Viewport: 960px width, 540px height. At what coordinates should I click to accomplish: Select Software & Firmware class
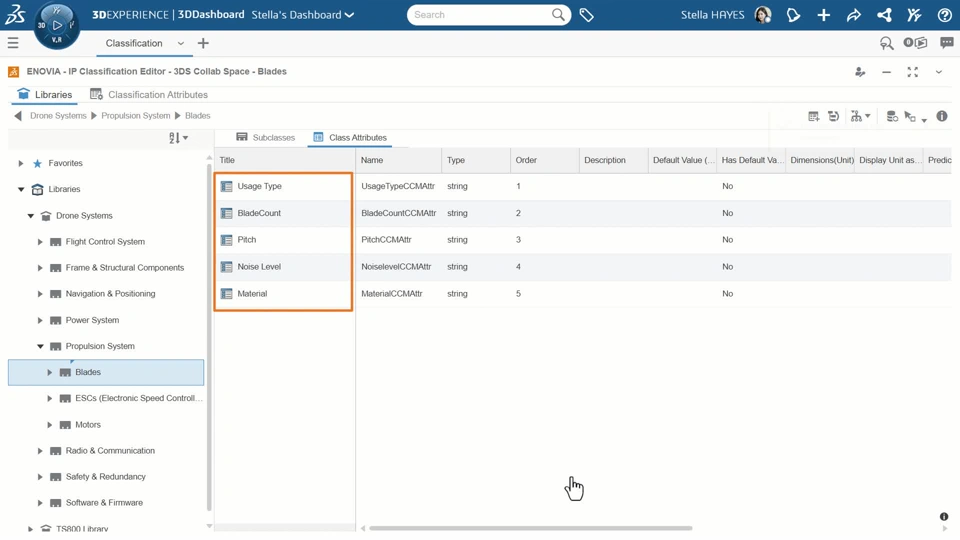[104, 503]
